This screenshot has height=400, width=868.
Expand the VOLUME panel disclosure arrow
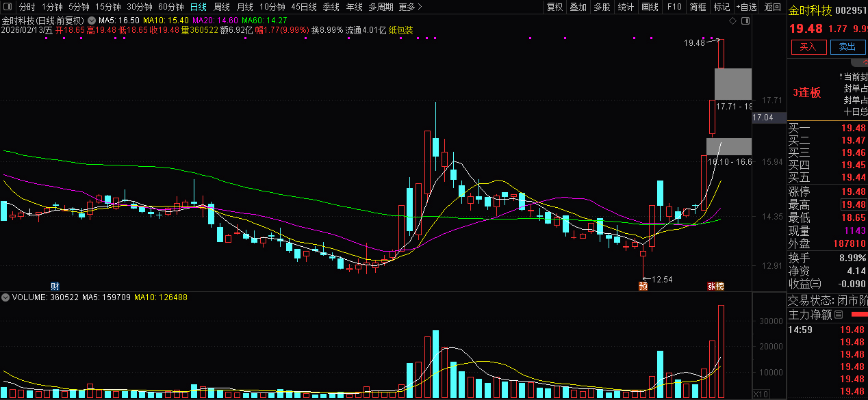(x=5, y=297)
